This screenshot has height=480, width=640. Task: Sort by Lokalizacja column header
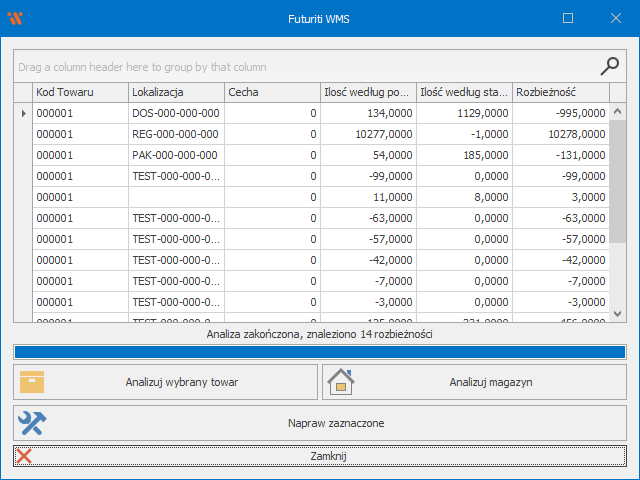point(176,92)
